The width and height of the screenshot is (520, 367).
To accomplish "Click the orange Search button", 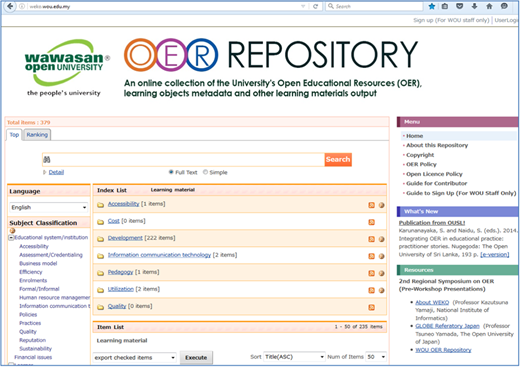I will coord(338,159).
